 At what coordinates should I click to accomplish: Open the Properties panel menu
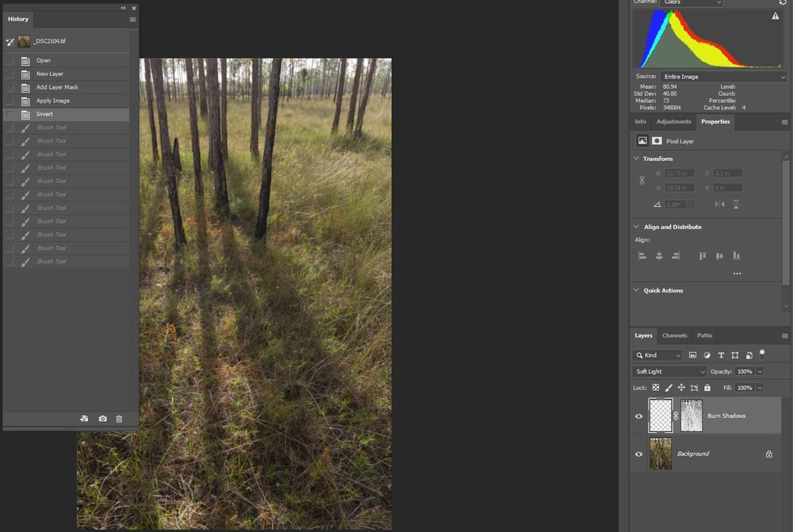[x=784, y=122]
